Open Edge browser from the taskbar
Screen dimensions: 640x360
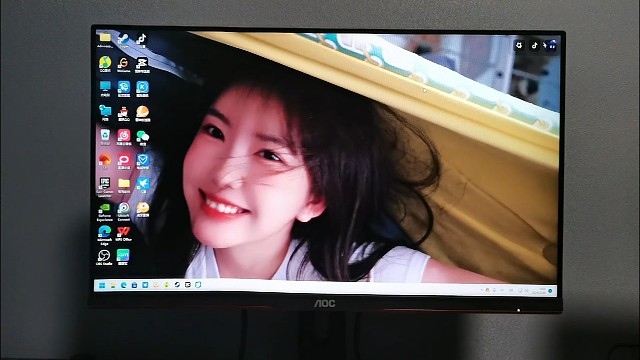123,285
